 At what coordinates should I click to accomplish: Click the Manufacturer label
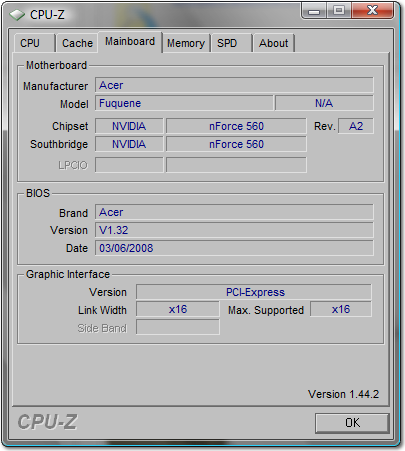tap(55, 86)
